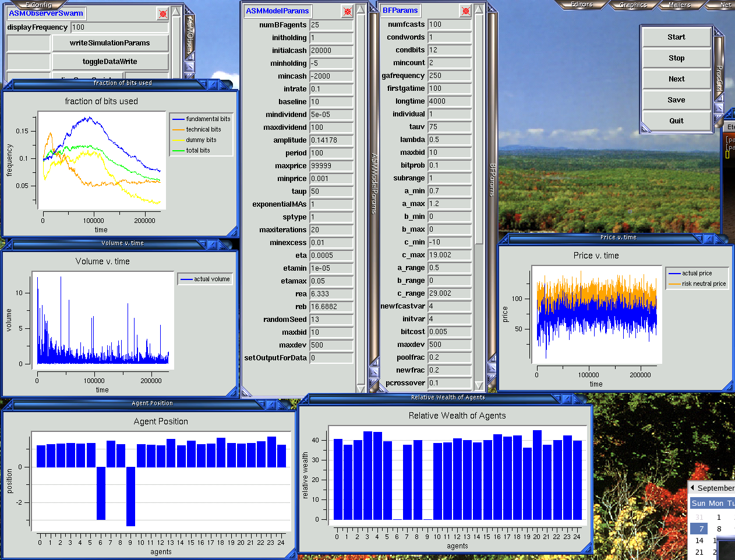The image size is (735, 560).
Task: Toggle the actual volume legend entry
Action: pos(205,279)
